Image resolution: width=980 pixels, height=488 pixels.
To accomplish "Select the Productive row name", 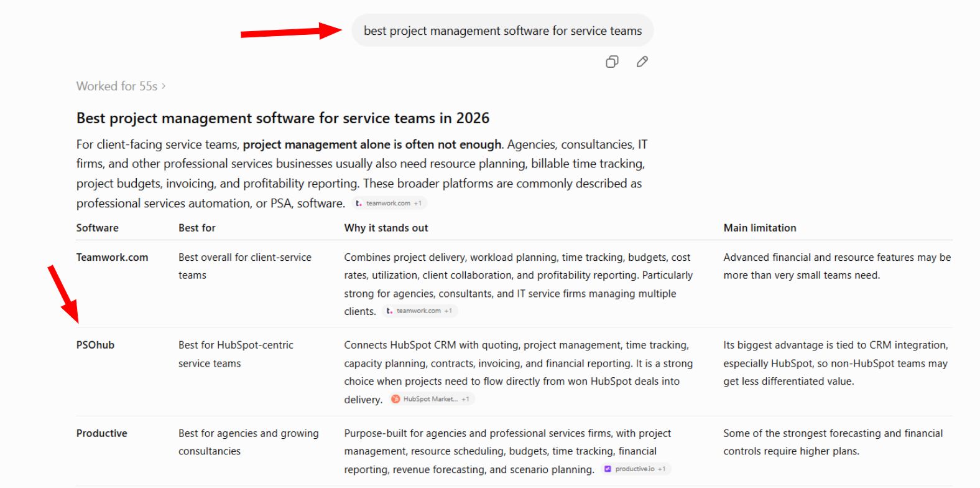I will pyautogui.click(x=102, y=434).
